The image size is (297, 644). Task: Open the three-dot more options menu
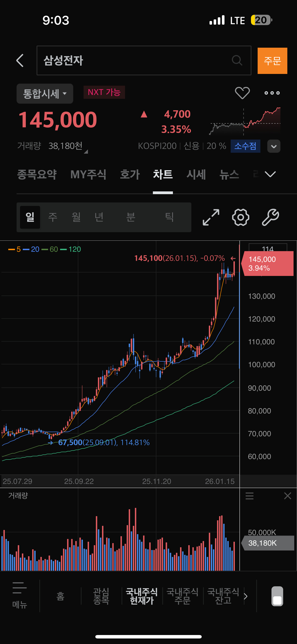(272, 93)
